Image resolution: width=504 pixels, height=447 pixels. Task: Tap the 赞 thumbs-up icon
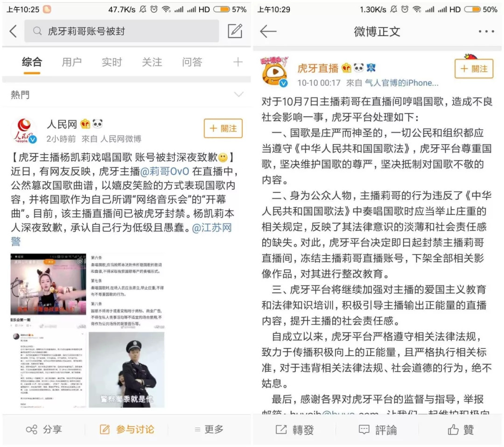(453, 429)
